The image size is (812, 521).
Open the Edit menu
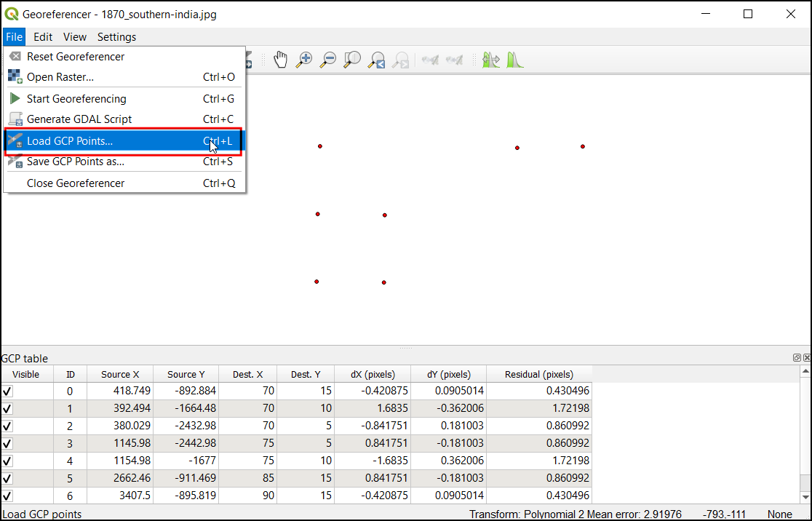[43, 37]
